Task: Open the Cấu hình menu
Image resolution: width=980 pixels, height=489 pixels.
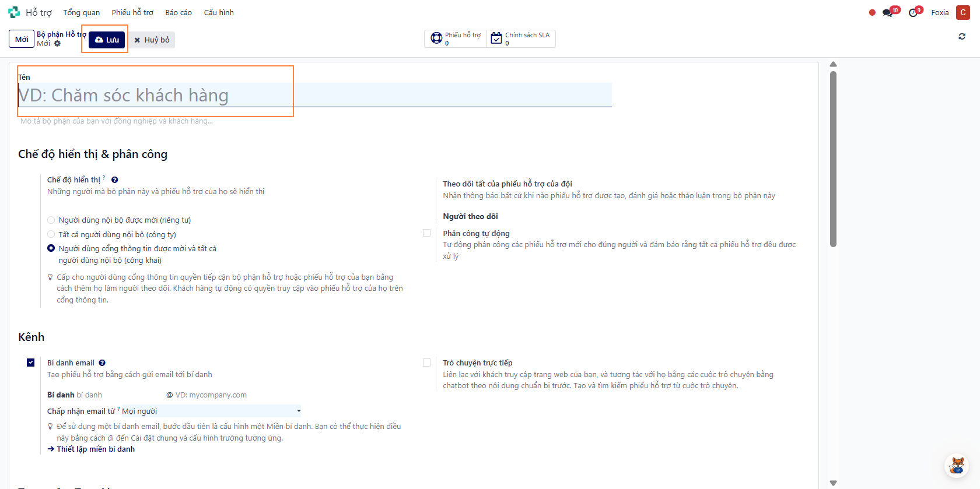Action: point(219,12)
